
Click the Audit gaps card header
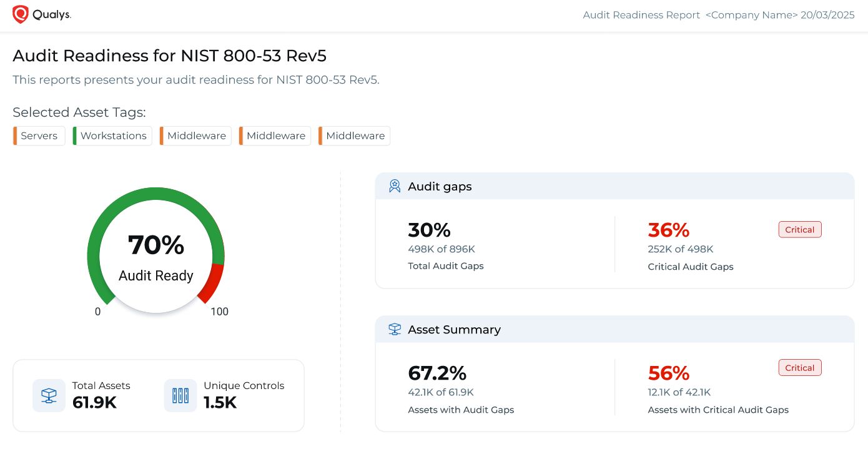point(614,186)
